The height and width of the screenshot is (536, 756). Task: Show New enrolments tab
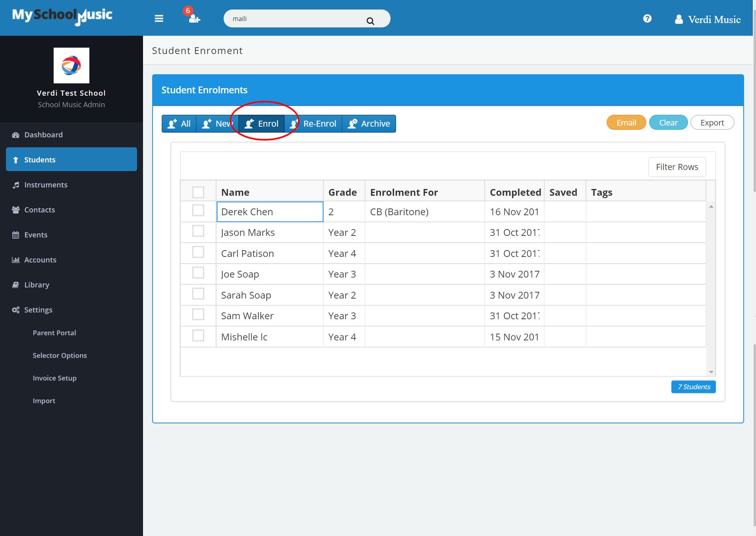coord(217,123)
